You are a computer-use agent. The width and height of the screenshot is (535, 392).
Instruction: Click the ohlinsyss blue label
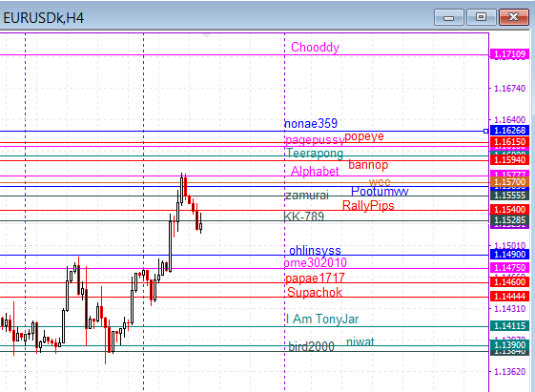pyautogui.click(x=315, y=251)
